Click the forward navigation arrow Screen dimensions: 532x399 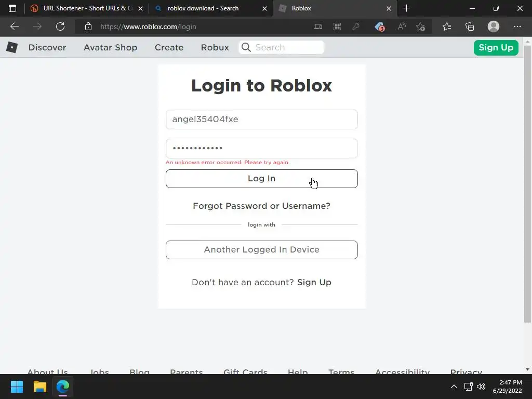coord(37,26)
